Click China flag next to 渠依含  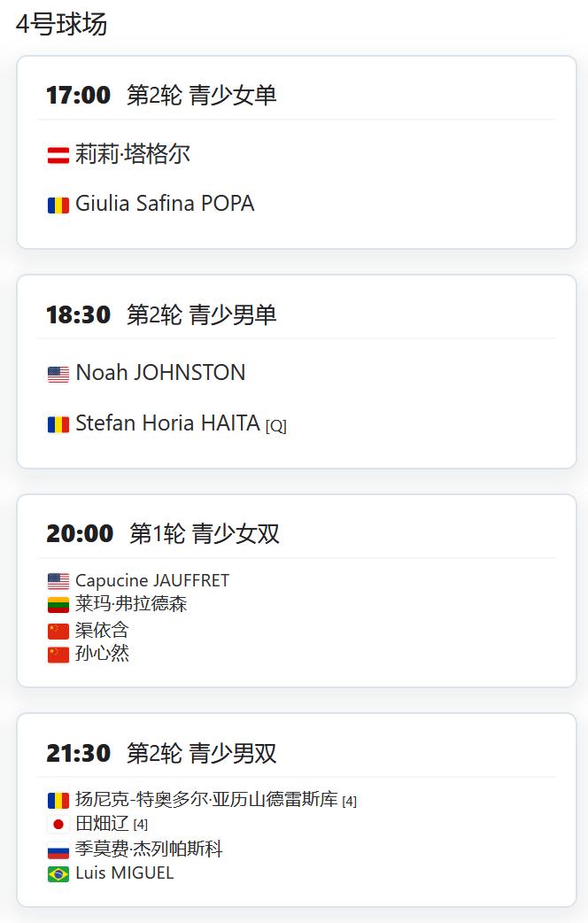click(x=58, y=632)
